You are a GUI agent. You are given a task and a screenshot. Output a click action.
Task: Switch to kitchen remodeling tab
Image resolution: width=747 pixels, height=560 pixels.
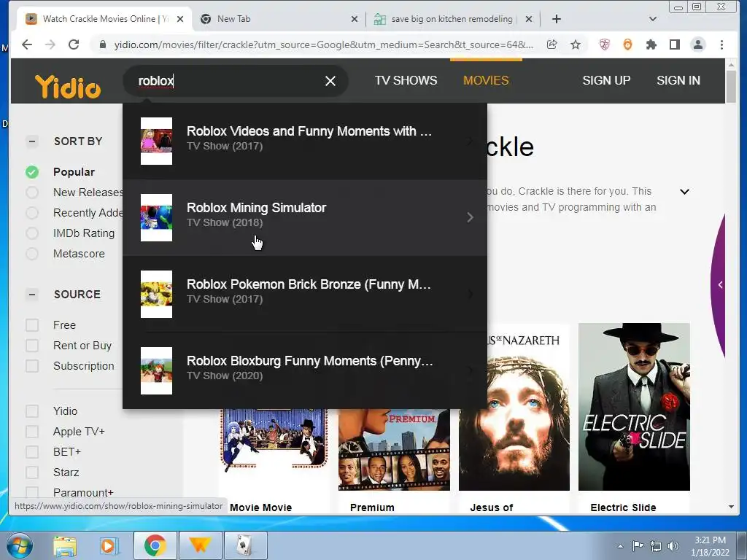[x=452, y=19]
